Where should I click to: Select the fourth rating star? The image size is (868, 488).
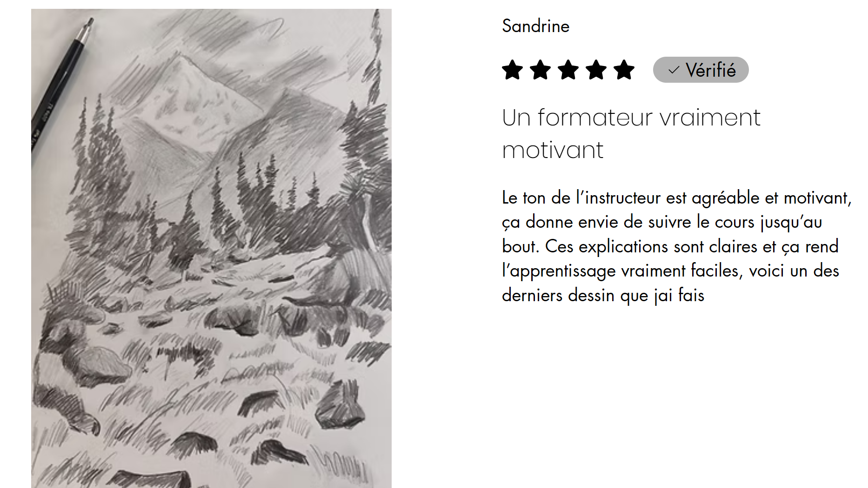pos(596,70)
